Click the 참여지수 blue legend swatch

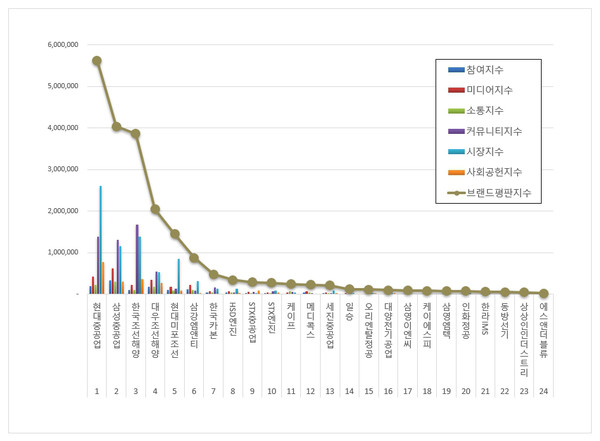[455, 69]
